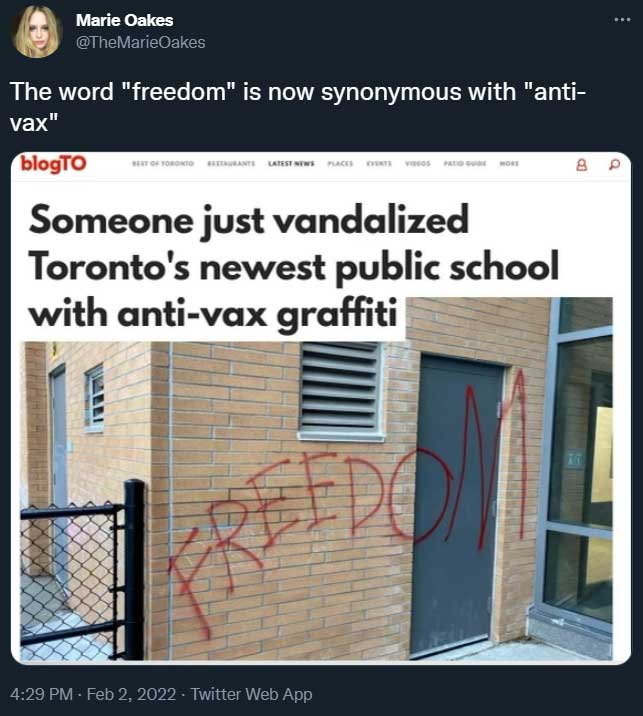Click Marie Oakes' profile avatar

click(37, 31)
